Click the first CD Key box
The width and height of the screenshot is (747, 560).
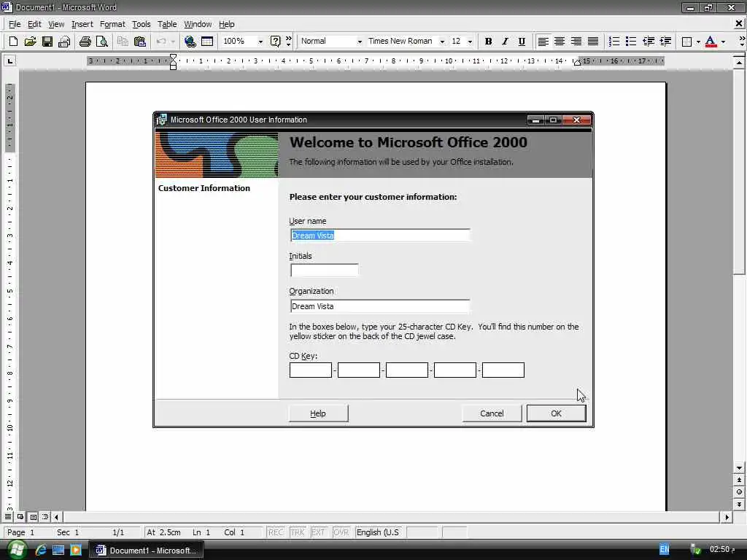pyautogui.click(x=311, y=370)
